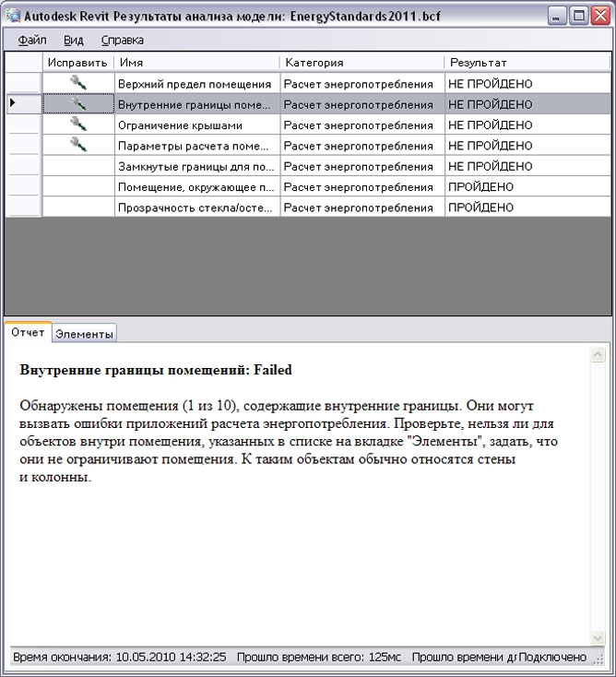Sort by the Категория column header
This screenshot has width=616, height=677.
[362, 63]
